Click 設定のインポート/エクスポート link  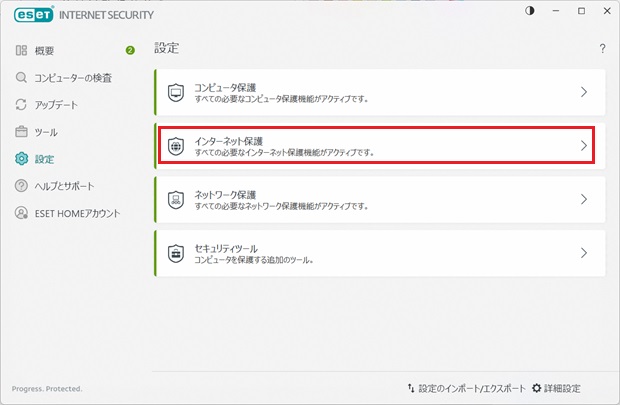point(472,388)
